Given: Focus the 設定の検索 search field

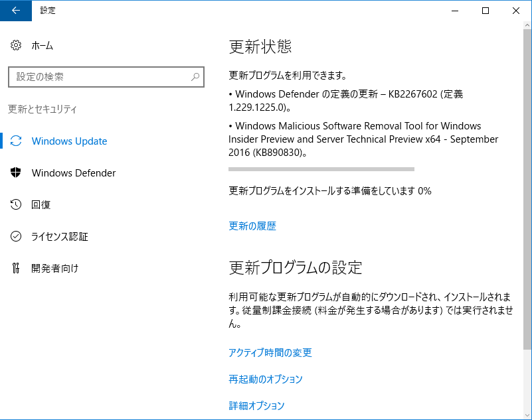Looking at the screenshot, I should coord(106,77).
